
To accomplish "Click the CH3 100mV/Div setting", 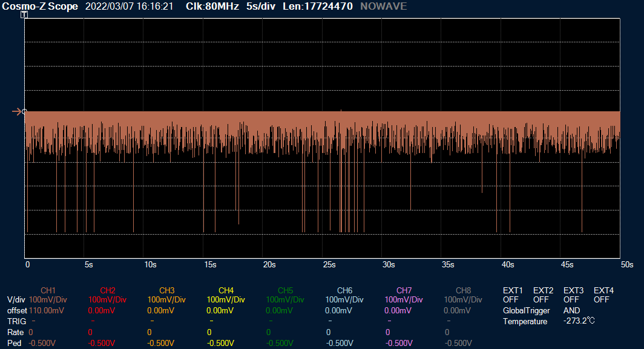I will (166, 299).
